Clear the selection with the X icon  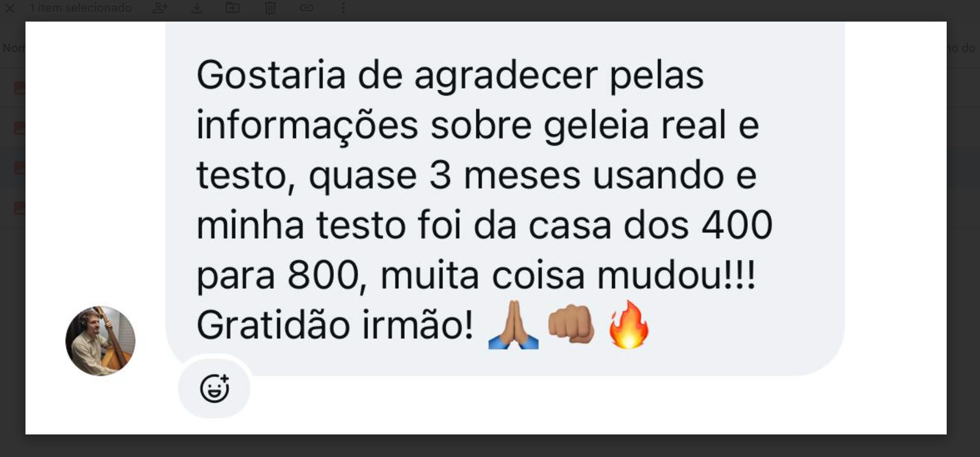click(9, 8)
